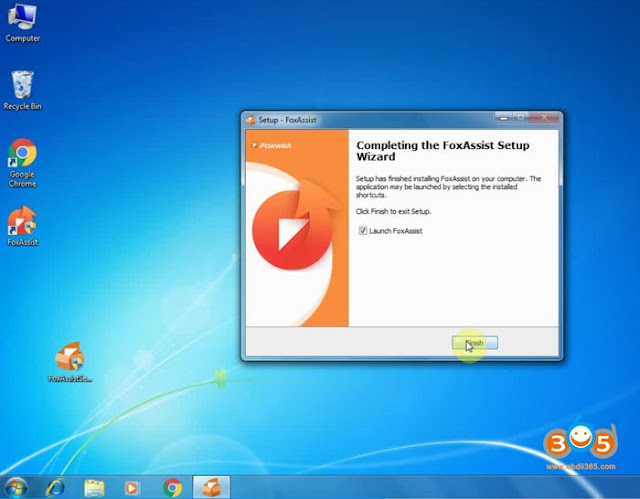Select the FoxAssist desktop shortcut
Screen dimensions: 640x499
point(22,226)
